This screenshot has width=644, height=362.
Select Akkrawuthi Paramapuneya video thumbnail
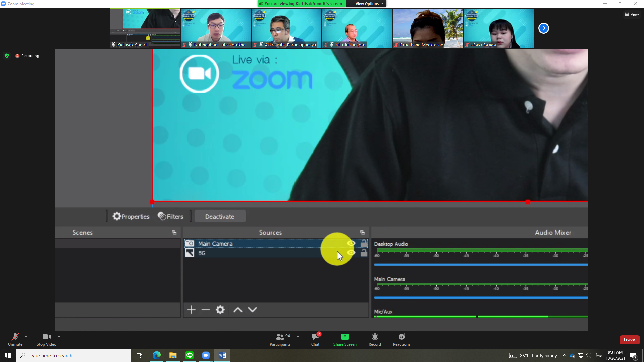click(x=286, y=28)
